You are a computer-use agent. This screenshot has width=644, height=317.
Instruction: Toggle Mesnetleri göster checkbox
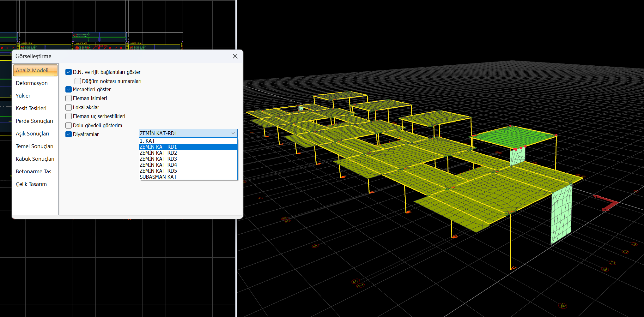[69, 89]
